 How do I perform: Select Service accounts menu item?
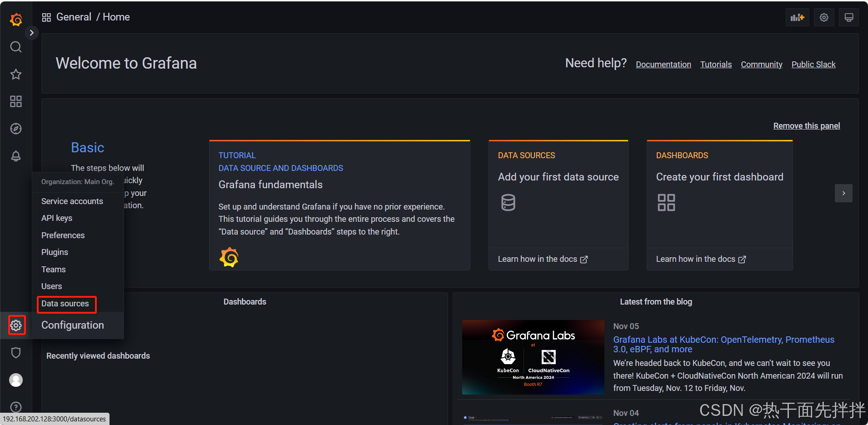point(72,201)
